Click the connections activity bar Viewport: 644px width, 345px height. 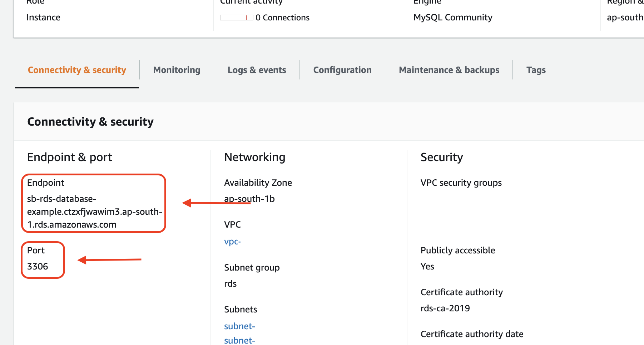coord(236,18)
